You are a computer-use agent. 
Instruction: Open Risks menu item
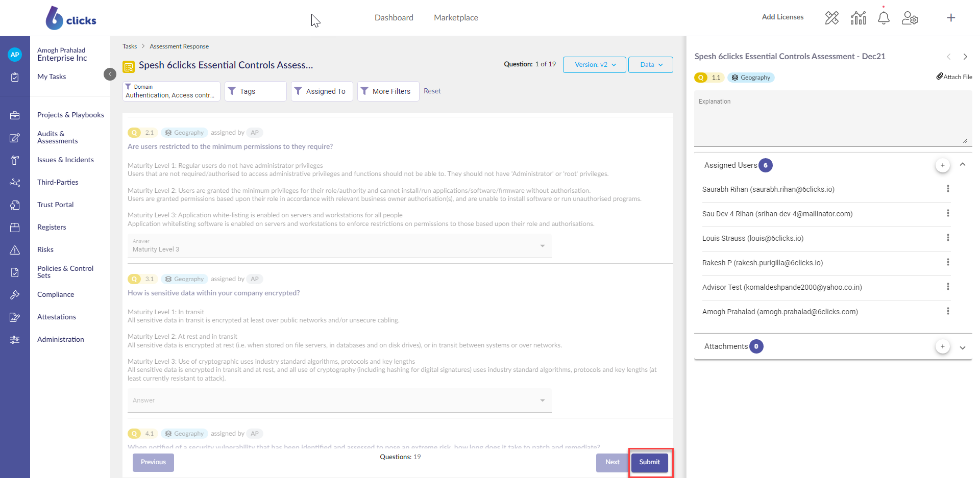(x=45, y=249)
